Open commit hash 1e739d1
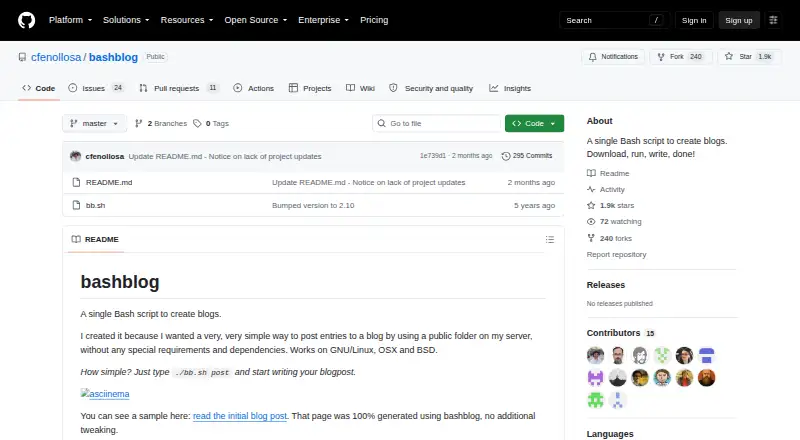 click(x=432, y=156)
